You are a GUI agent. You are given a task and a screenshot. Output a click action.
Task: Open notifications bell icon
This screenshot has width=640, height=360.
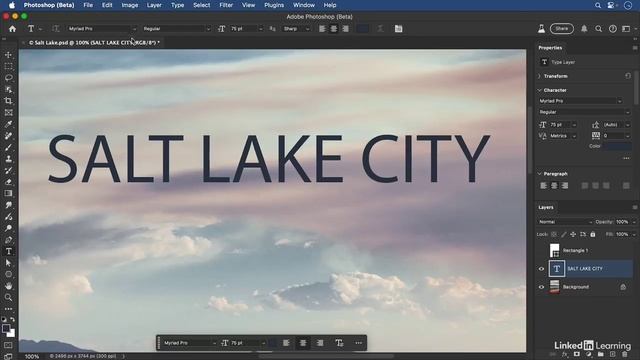coord(584,29)
